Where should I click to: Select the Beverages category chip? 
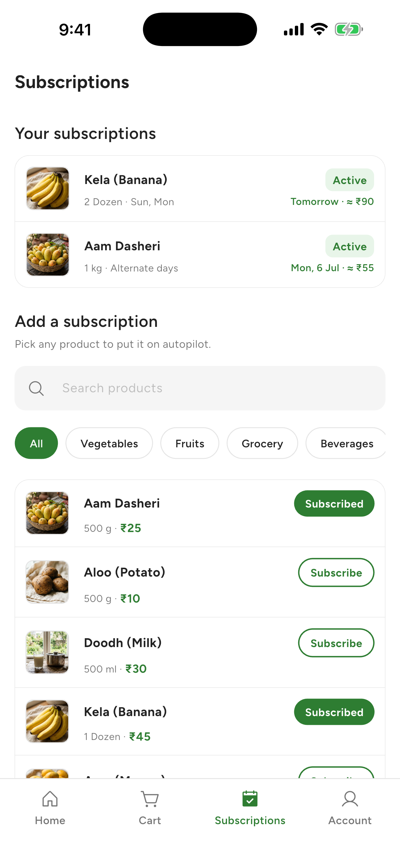(x=346, y=443)
